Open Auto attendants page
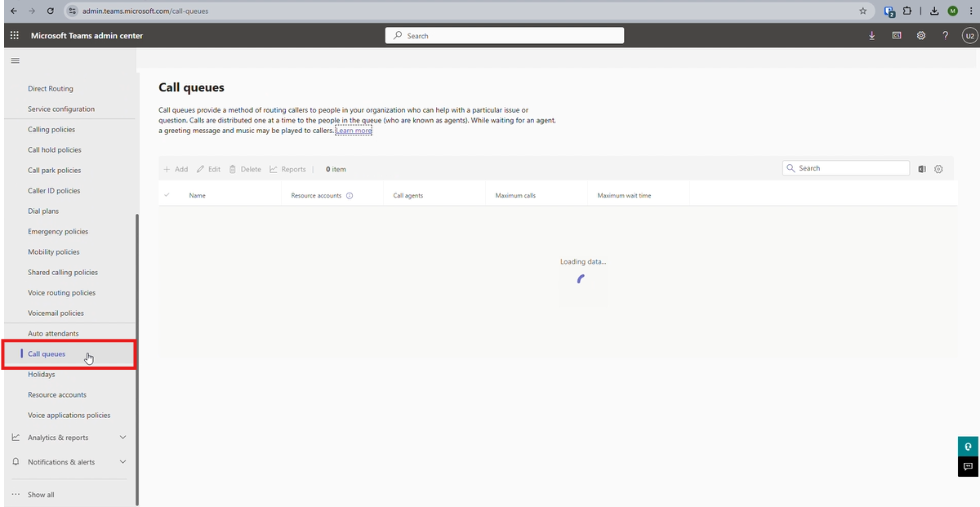This screenshot has width=980, height=507. click(53, 334)
